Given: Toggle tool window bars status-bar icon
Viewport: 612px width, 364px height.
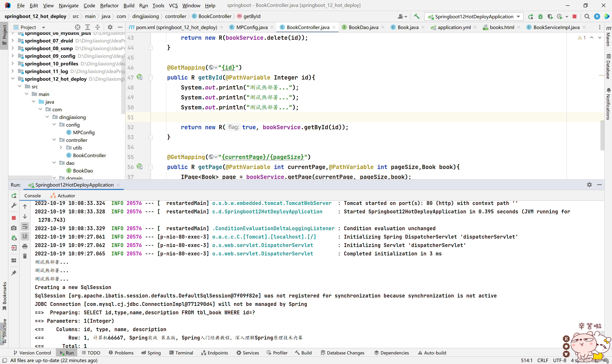Looking at the screenshot, I should click(x=5, y=360).
